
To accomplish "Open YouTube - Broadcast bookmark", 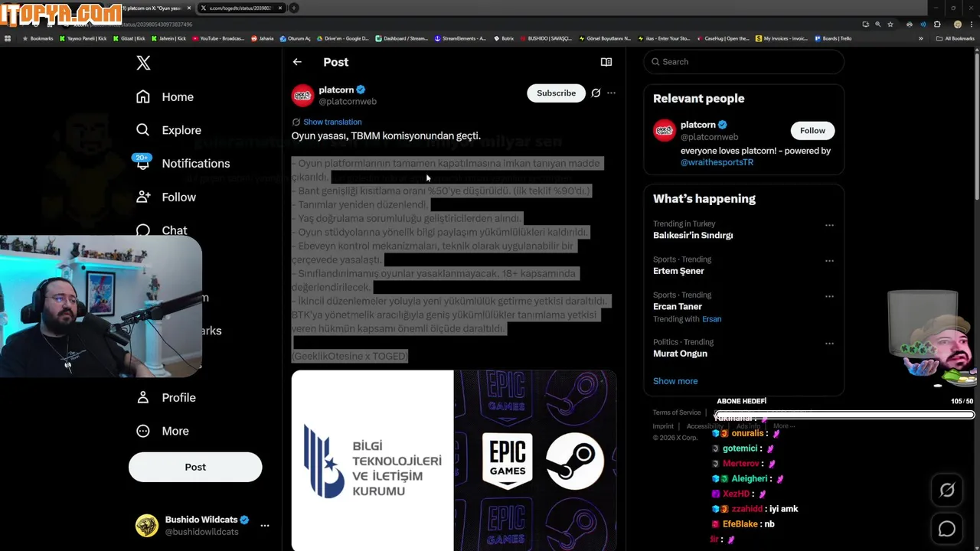I will click(218, 38).
